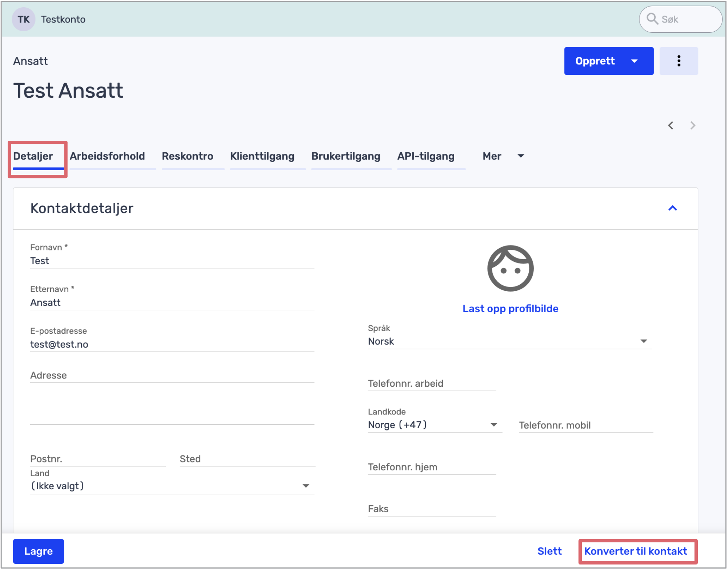Open the Land dropdown (Ikke valgt)
Image resolution: width=728 pixels, height=570 pixels.
coord(172,486)
